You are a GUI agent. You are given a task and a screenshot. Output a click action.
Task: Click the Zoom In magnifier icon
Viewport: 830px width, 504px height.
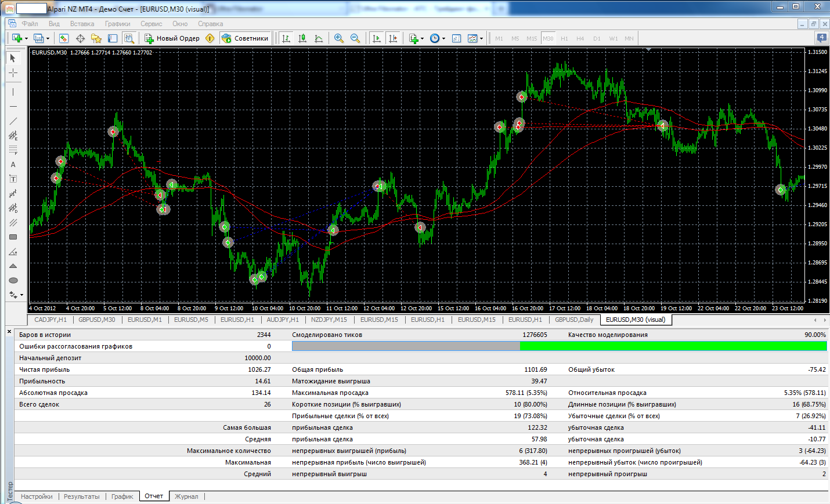click(x=339, y=38)
